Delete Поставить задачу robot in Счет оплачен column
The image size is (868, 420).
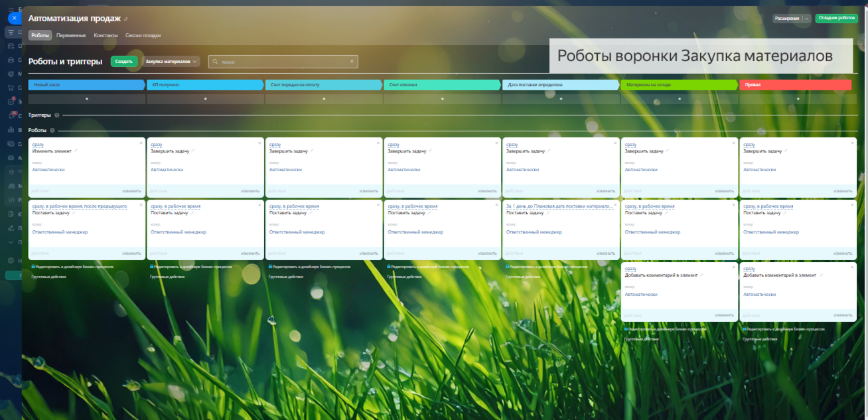pos(496,205)
